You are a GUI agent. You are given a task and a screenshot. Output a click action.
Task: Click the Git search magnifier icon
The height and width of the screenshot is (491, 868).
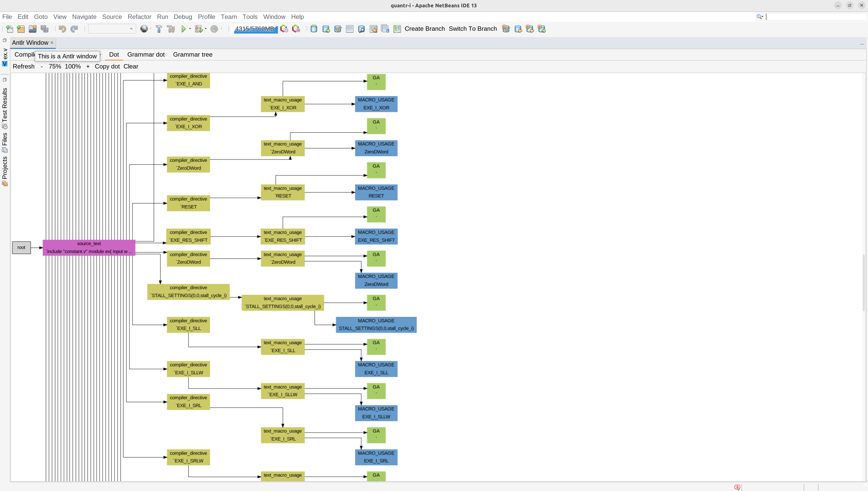tap(361, 29)
